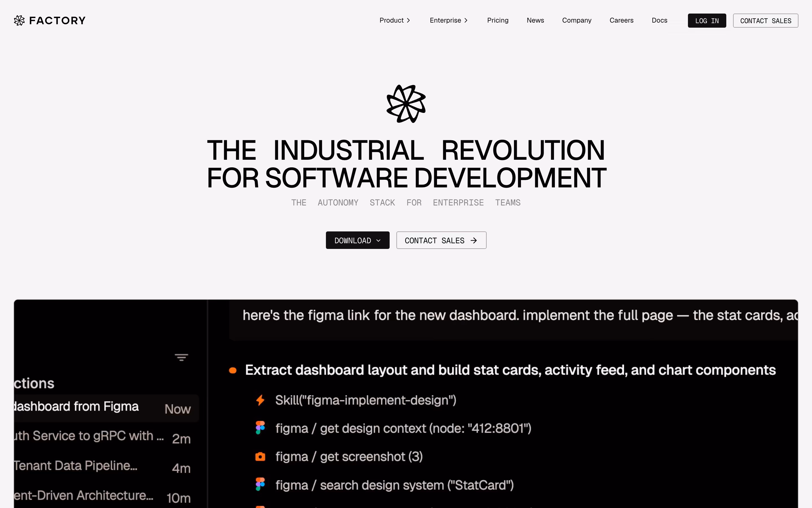Expand the Enterprise menu

tap(449, 21)
